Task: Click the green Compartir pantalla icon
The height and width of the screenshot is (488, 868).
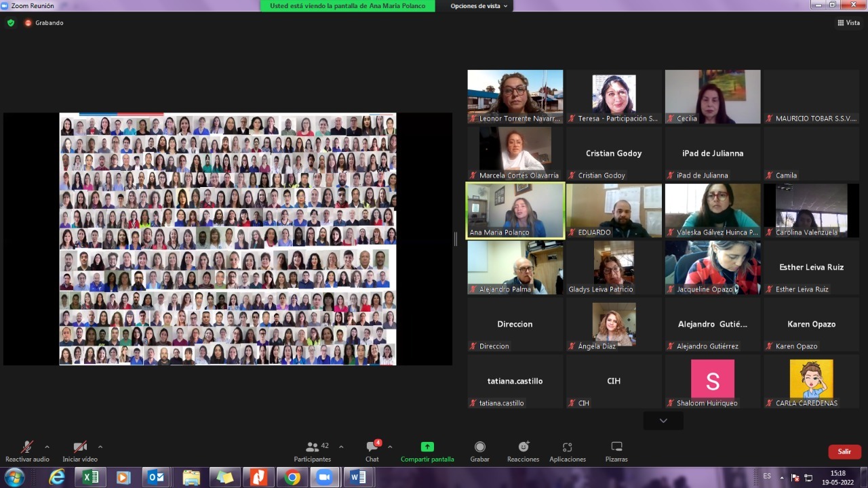Action: coord(427,447)
